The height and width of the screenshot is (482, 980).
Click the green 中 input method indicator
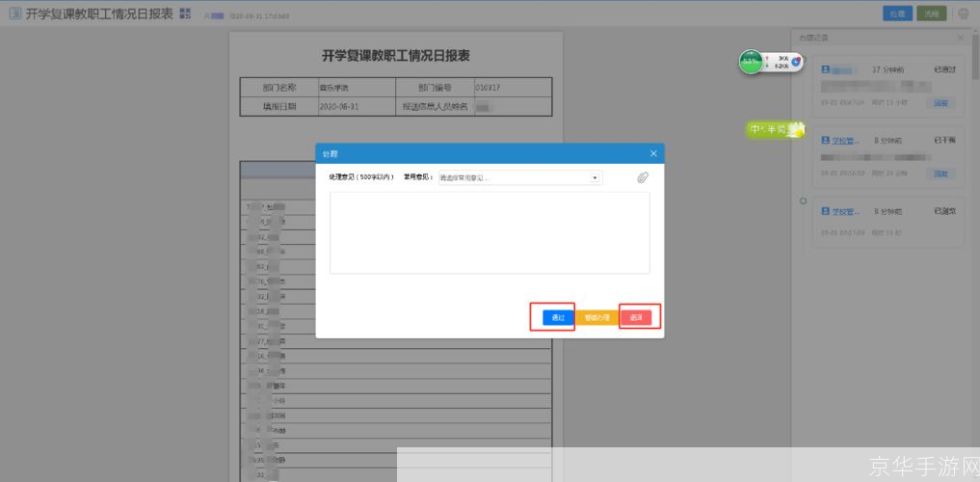[x=755, y=129]
